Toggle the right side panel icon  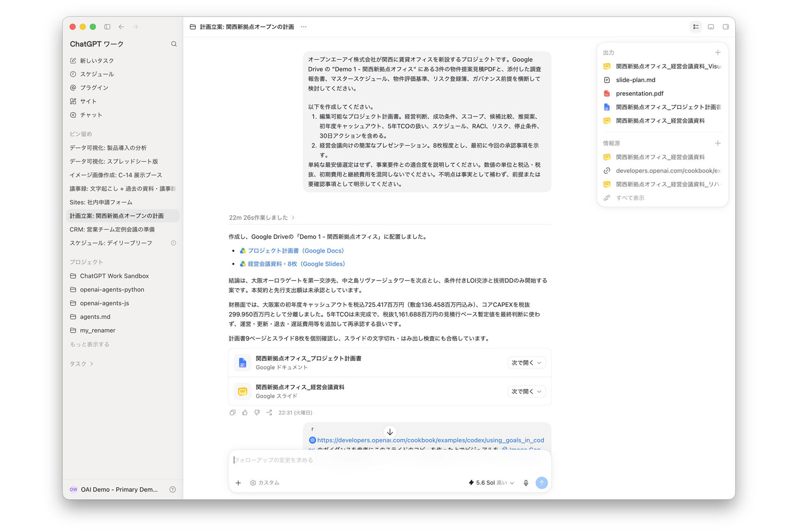[x=726, y=27]
